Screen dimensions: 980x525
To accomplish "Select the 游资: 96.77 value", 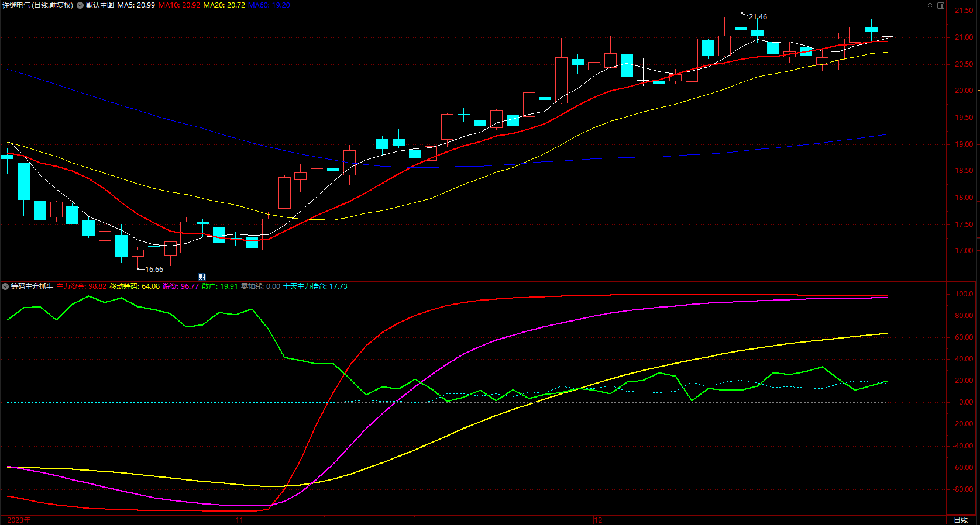I will [180, 286].
